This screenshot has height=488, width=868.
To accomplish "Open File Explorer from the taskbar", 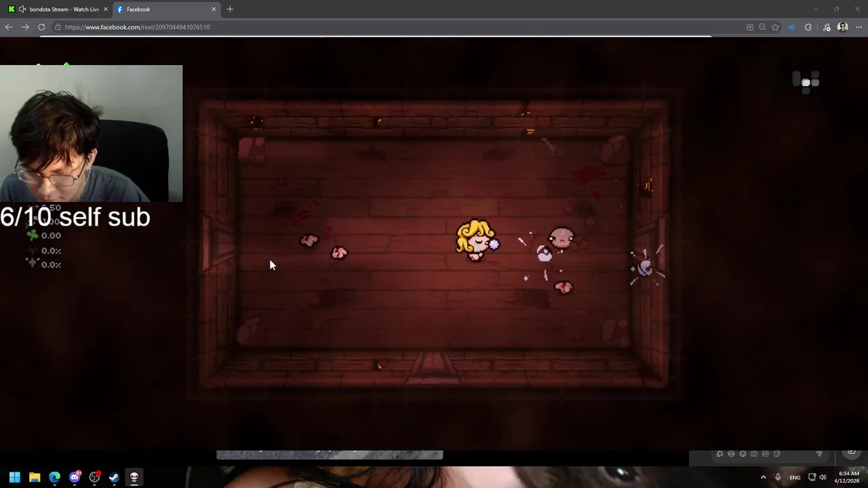I will (35, 477).
